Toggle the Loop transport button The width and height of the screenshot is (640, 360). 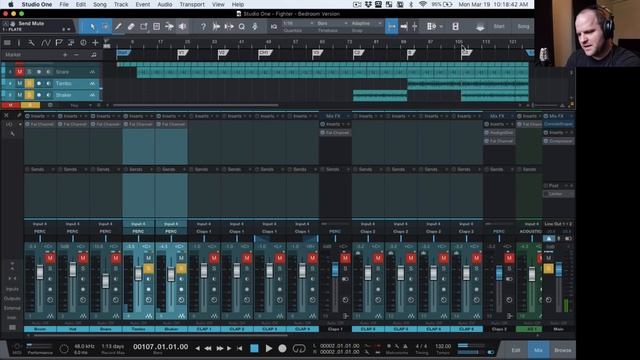tap(299, 349)
